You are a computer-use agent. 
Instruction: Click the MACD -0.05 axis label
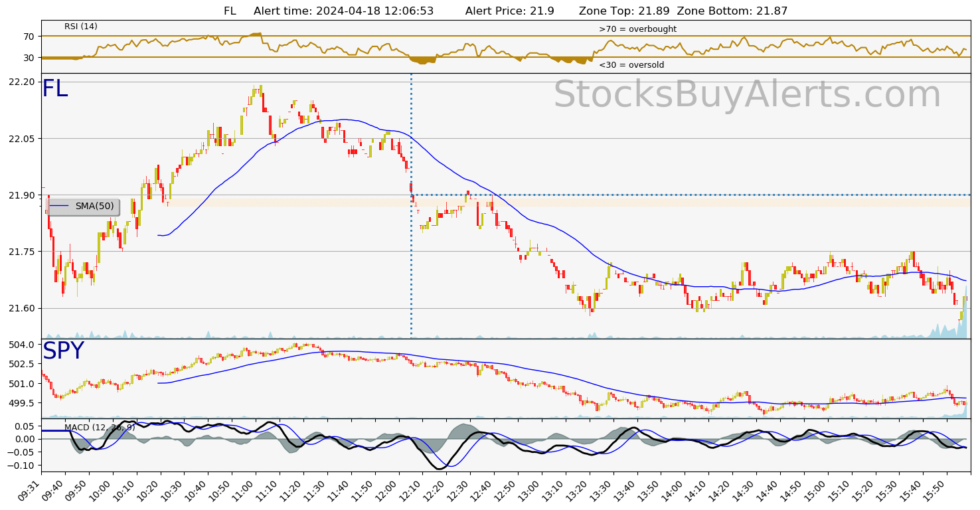[x=22, y=453]
